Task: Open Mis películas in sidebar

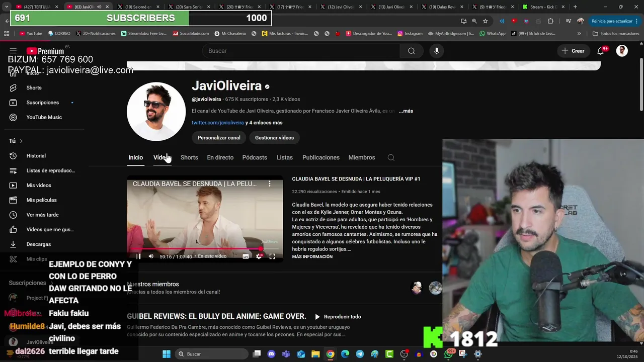Action: (42, 200)
